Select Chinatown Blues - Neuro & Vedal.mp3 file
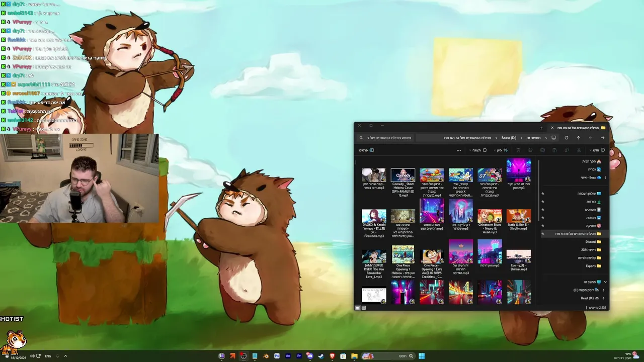644x362 pixels. coord(490,221)
